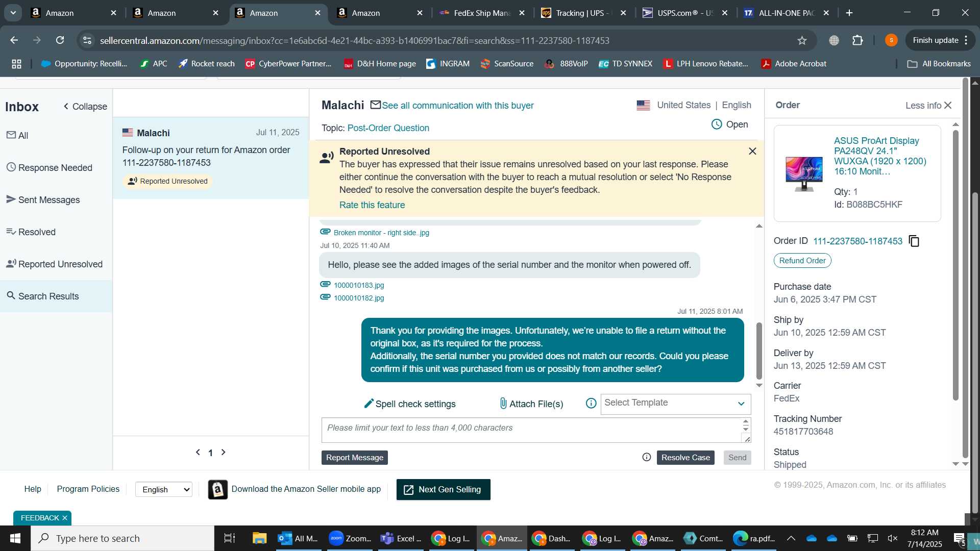Open All Bookmarks folder

coord(939,64)
